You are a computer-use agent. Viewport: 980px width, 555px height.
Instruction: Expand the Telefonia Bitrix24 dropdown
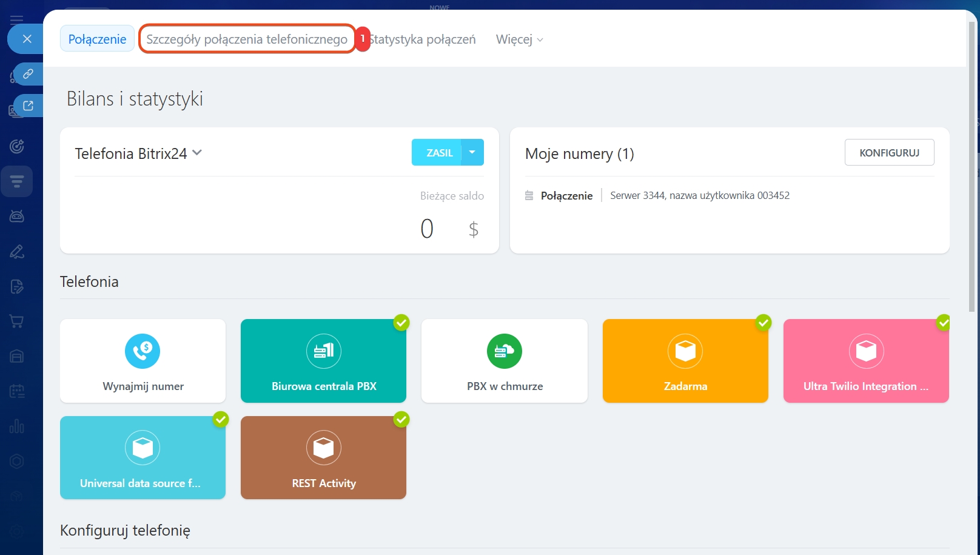pyautogui.click(x=197, y=153)
